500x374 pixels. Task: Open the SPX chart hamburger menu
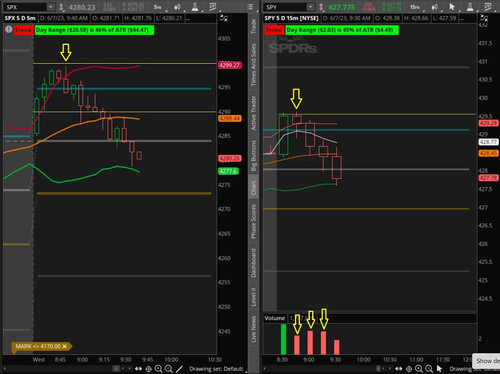(x=250, y=7)
